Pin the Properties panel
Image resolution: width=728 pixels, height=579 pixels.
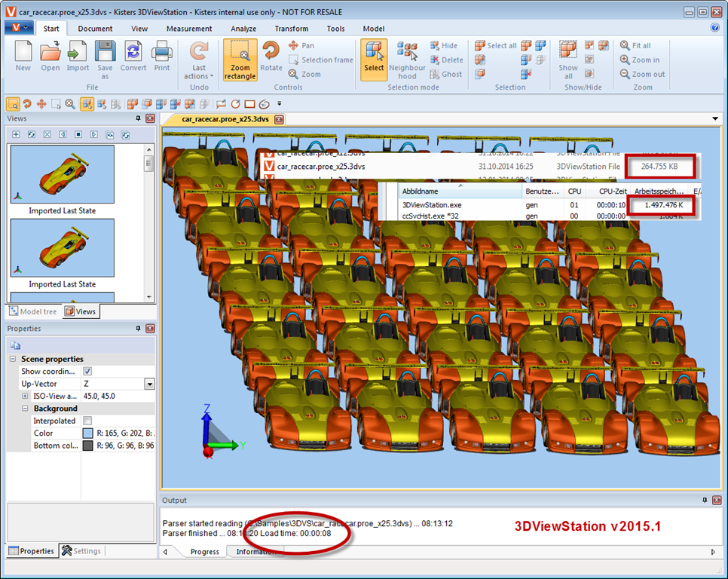[138, 328]
